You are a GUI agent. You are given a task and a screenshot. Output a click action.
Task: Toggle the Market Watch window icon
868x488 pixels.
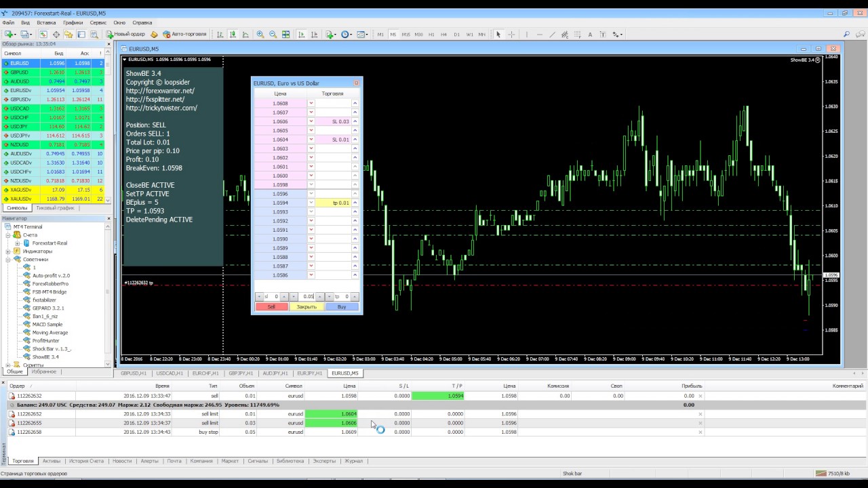click(x=43, y=34)
